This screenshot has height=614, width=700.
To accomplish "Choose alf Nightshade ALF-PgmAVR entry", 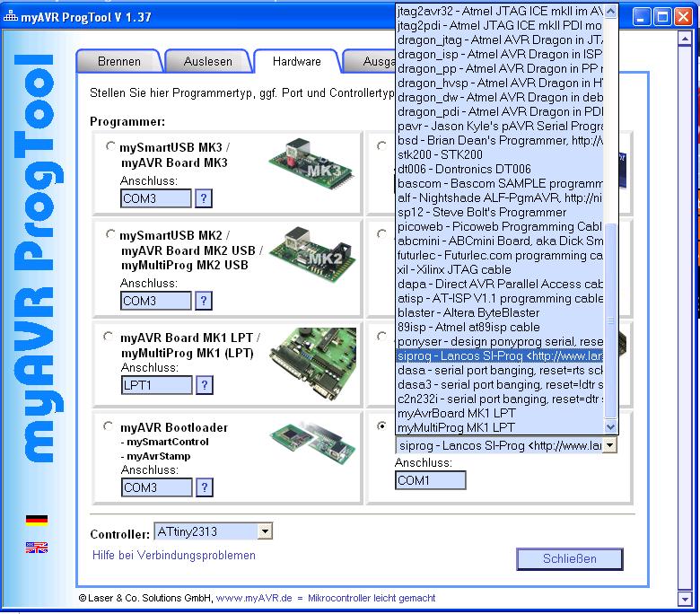I will pos(500,197).
